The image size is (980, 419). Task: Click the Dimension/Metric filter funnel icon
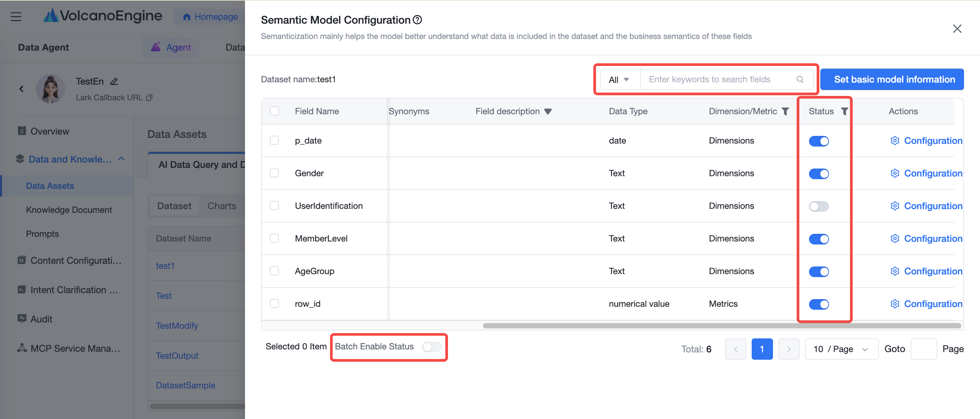pyautogui.click(x=785, y=111)
